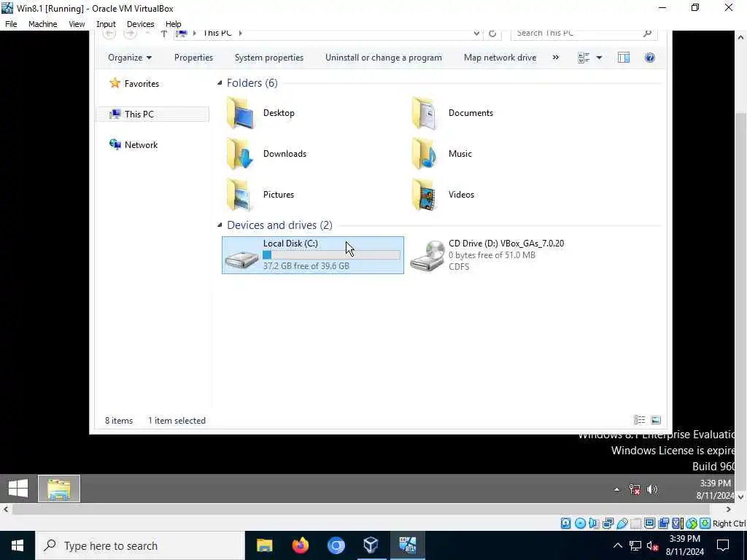Open host File Explorer taskbar icon
The image size is (747, 560).
click(264, 545)
